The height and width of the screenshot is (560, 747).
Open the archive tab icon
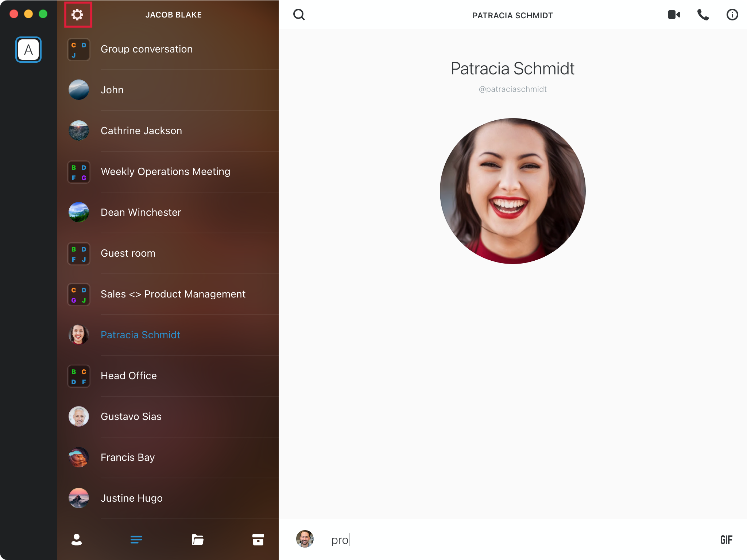tap(258, 540)
